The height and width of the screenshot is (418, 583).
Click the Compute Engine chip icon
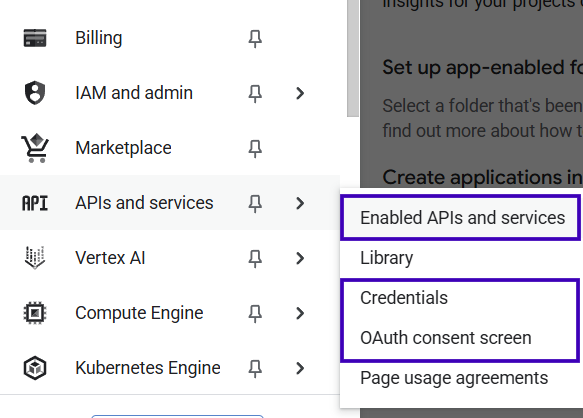point(35,313)
